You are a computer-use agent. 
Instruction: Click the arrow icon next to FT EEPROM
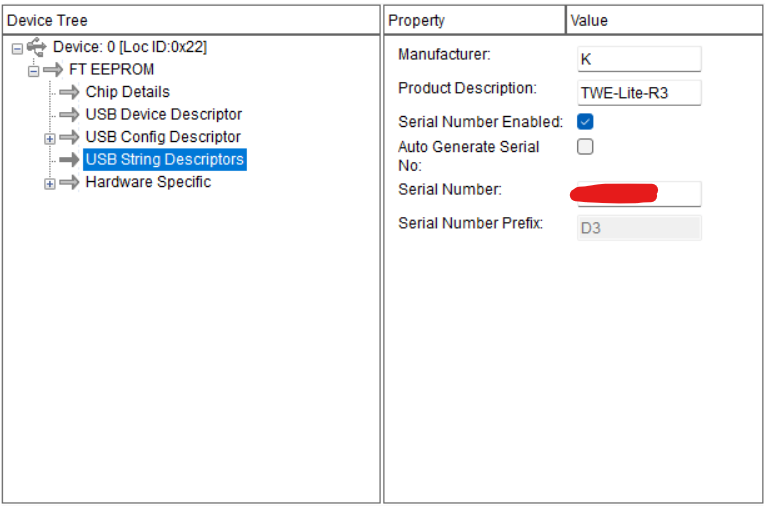(x=53, y=70)
